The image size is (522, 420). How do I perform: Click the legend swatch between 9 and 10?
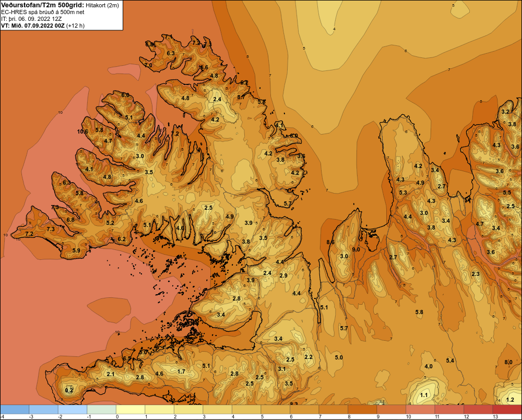point(391,410)
